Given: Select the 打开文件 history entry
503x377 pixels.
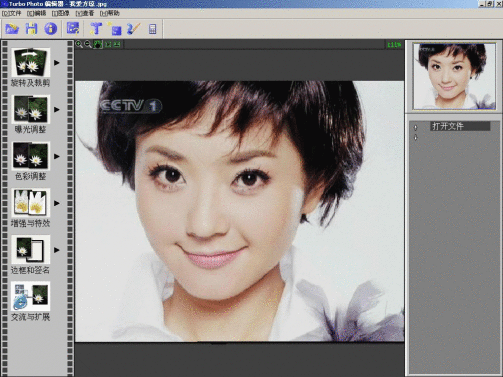Looking at the screenshot, I should point(460,126).
